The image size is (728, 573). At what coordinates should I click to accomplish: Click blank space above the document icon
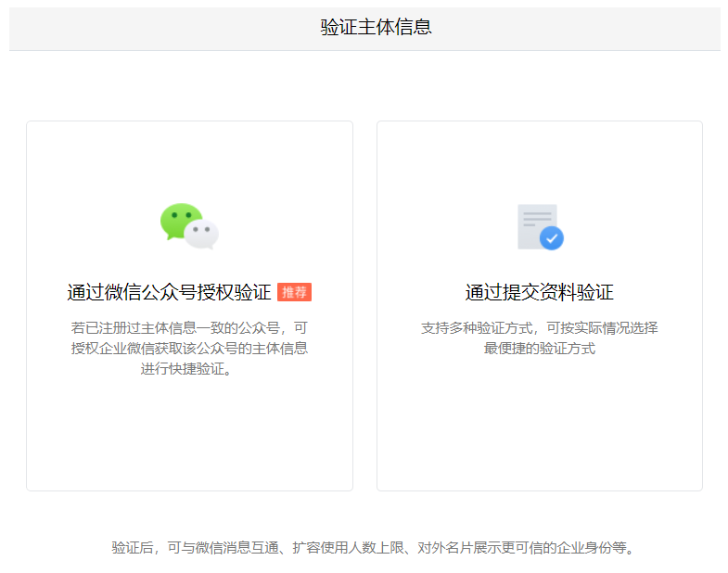point(539,159)
